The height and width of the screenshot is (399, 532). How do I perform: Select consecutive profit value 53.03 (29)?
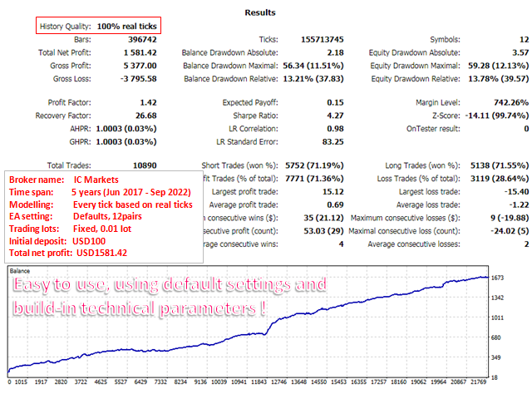click(x=323, y=231)
